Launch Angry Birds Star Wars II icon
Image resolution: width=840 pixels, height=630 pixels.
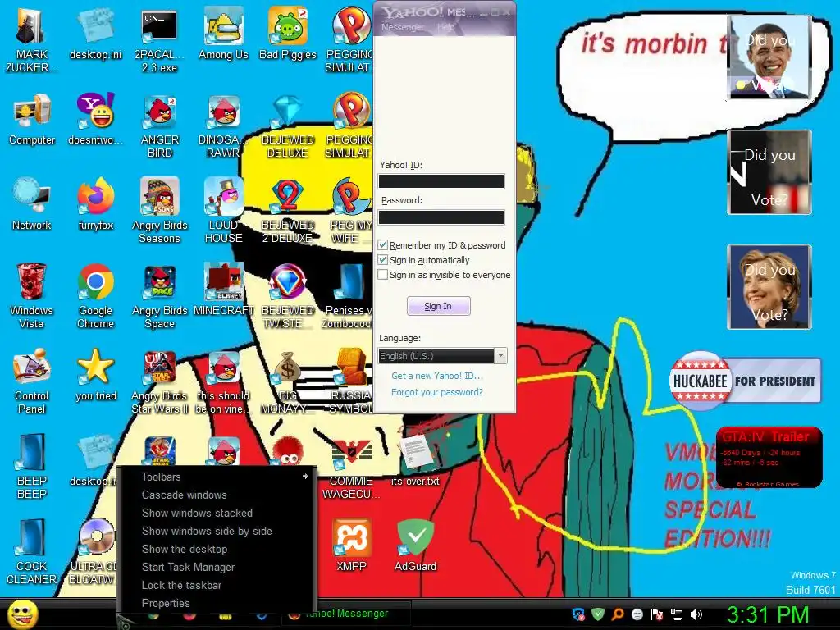point(160,381)
